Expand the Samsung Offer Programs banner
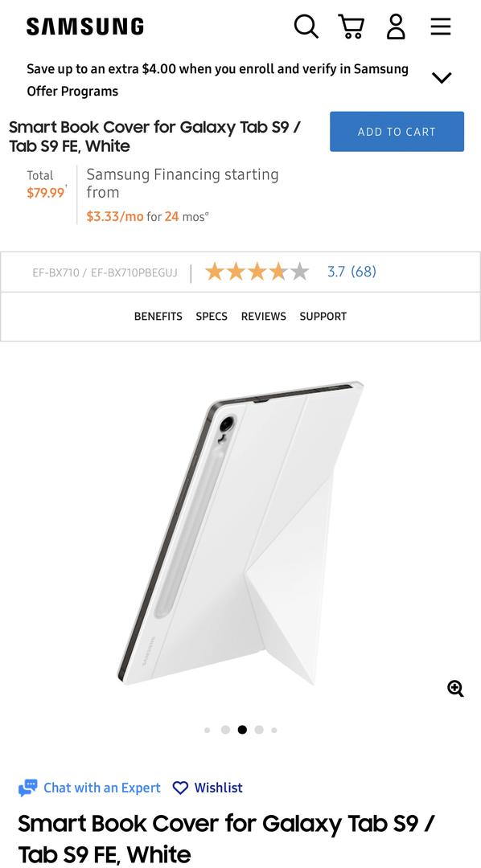Image resolution: width=481 pixels, height=868 pixels. [442, 78]
